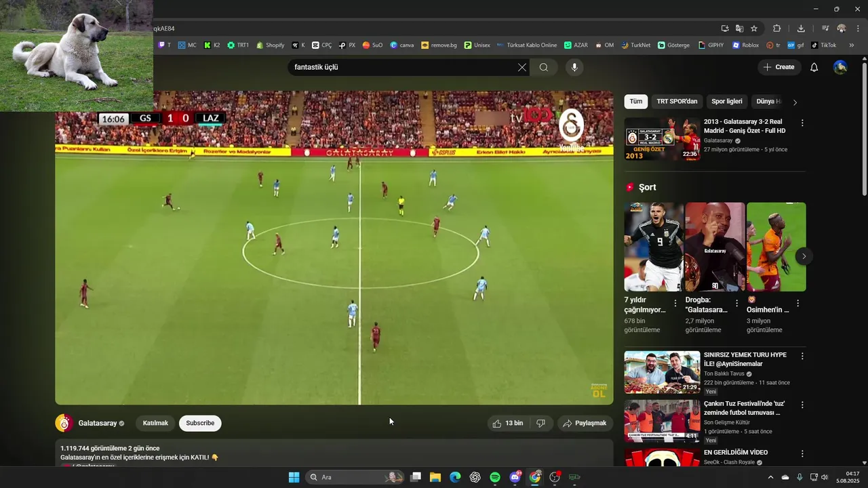868x488 pixels.
Task: Open the TurkNet bookmark
Action: [635, 45]
